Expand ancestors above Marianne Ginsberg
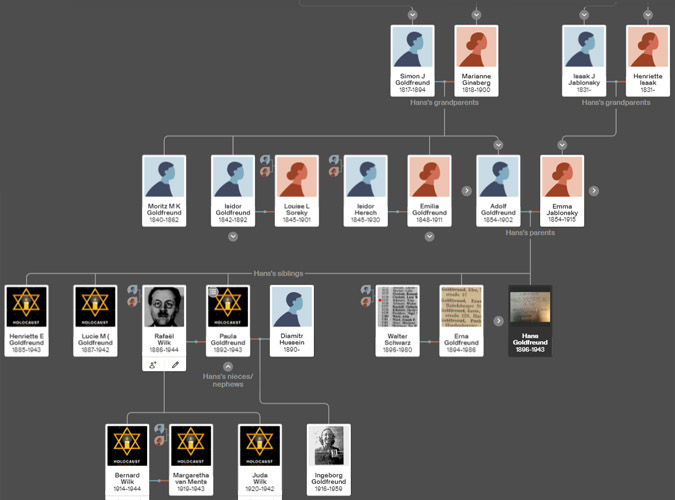Screen dimensions: 675x500 point(476,15)
